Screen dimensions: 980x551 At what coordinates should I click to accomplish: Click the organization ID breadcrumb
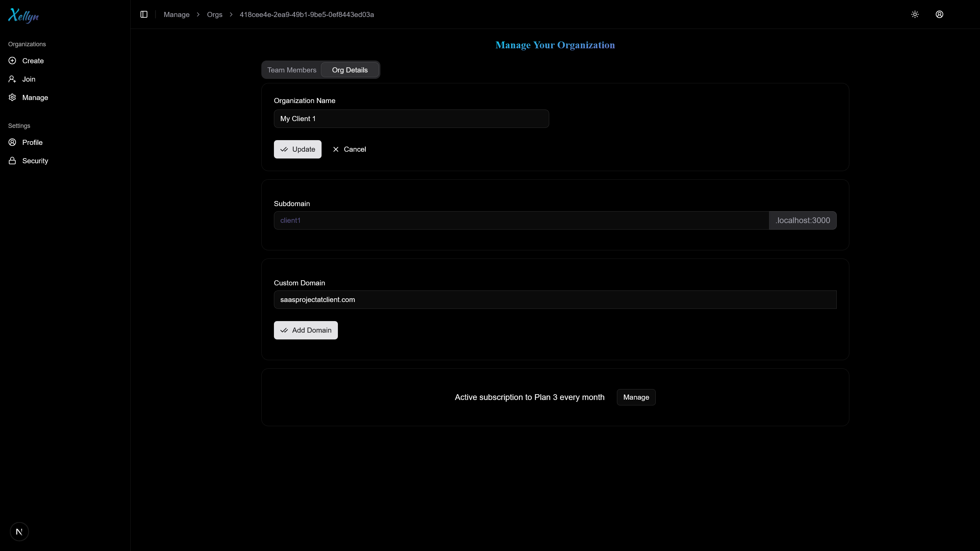(x=307, y=14)
